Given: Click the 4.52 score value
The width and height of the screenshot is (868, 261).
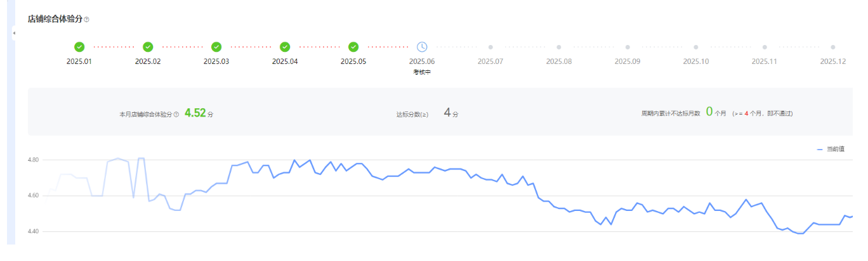Looking at the screenshot, I should (195, 113).
